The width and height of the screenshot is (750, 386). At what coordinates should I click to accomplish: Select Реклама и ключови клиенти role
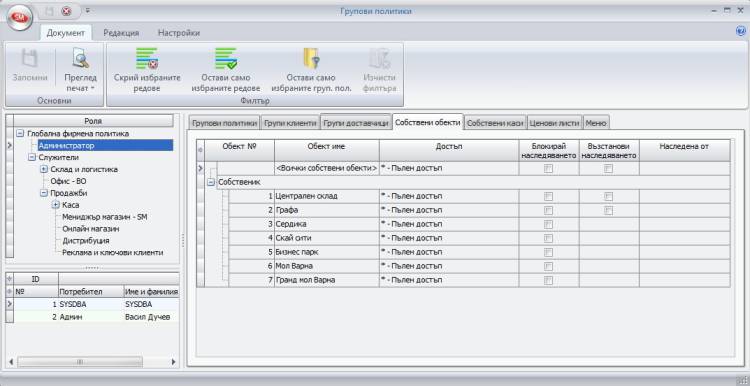click(x=113, y=253)
